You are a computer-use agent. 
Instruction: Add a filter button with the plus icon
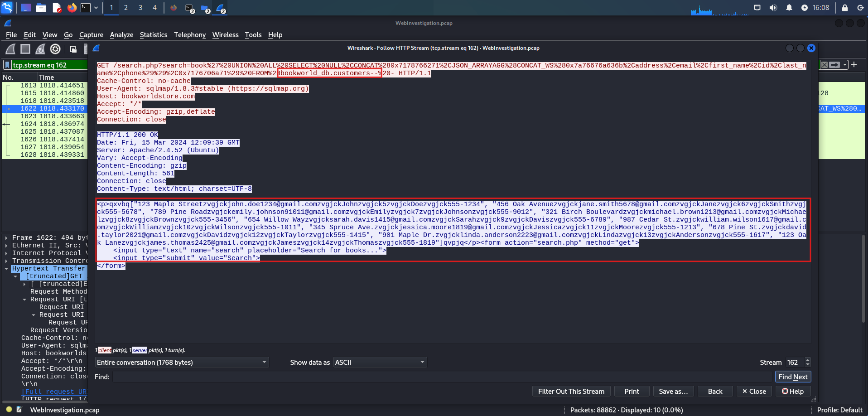(854, 65)
